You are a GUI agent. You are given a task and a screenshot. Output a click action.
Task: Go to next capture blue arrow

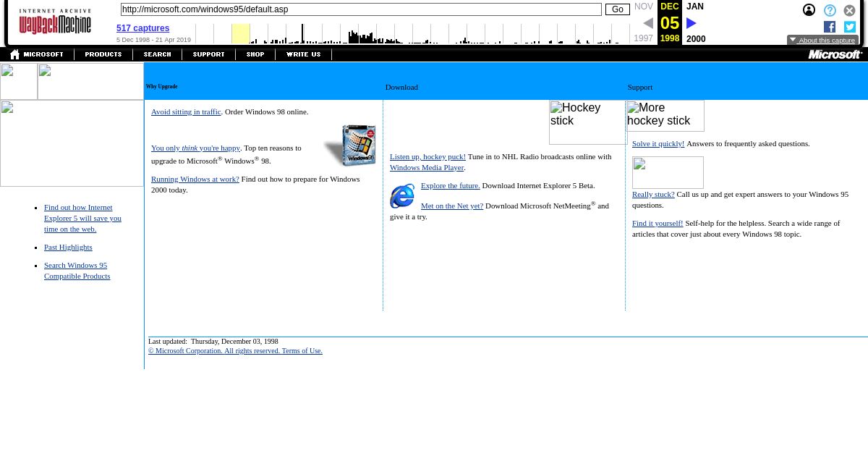pos(691,23)
